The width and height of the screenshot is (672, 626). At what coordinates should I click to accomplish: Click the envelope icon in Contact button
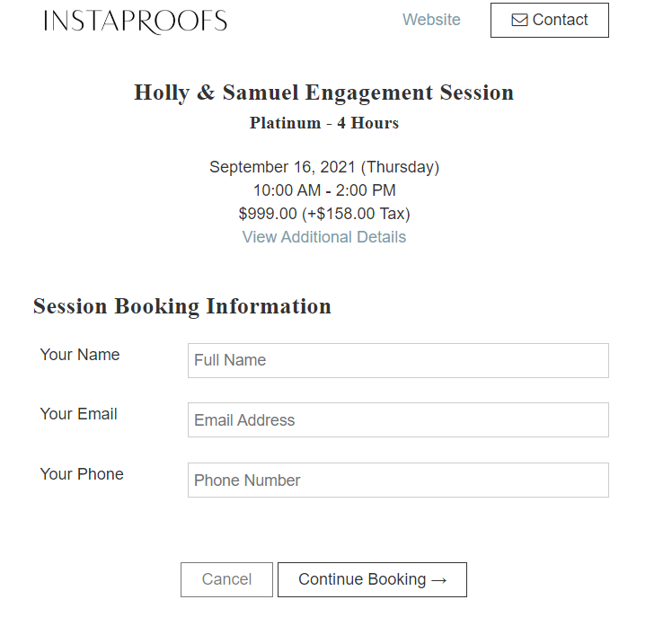coord(519,20)
